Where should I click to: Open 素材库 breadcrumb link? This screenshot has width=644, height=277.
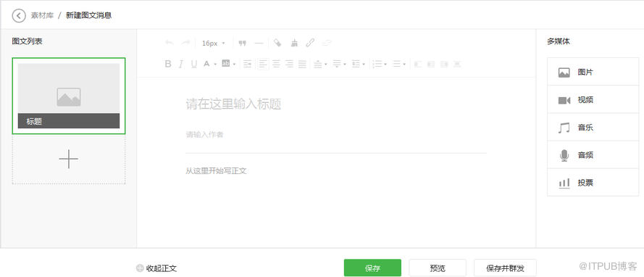[x=42, y=16]
